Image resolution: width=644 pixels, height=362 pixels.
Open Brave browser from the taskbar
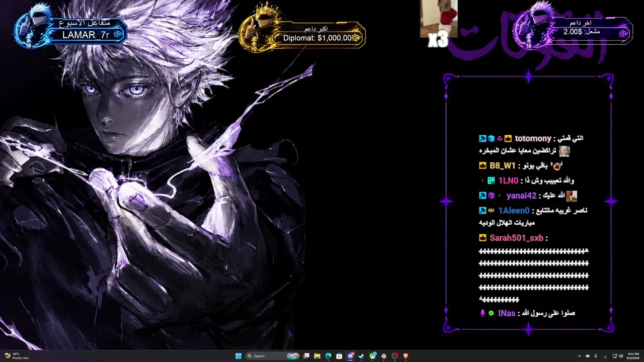(x=406, y=356)
